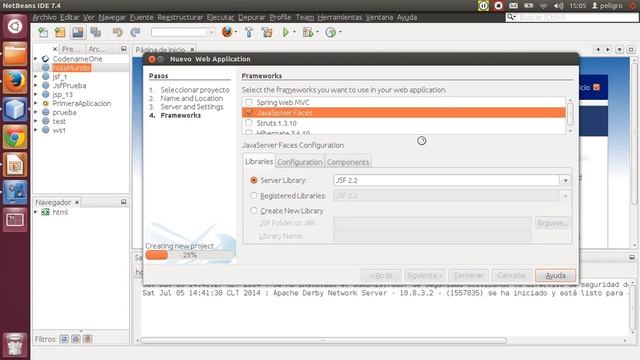Switch to the Components tab
The height and width of the screenshot is (360, 640).
click(x=348, y=162)
